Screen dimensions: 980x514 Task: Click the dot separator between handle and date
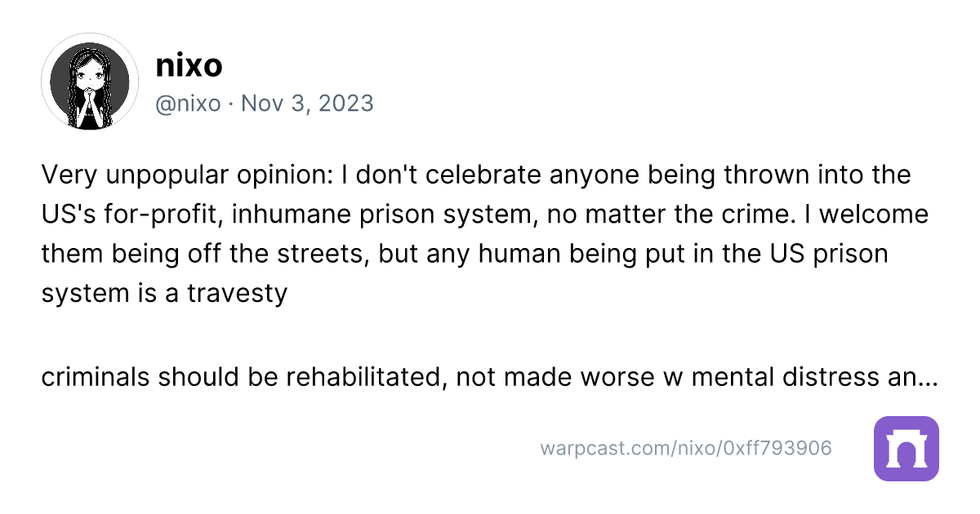[x=231, y=104]
